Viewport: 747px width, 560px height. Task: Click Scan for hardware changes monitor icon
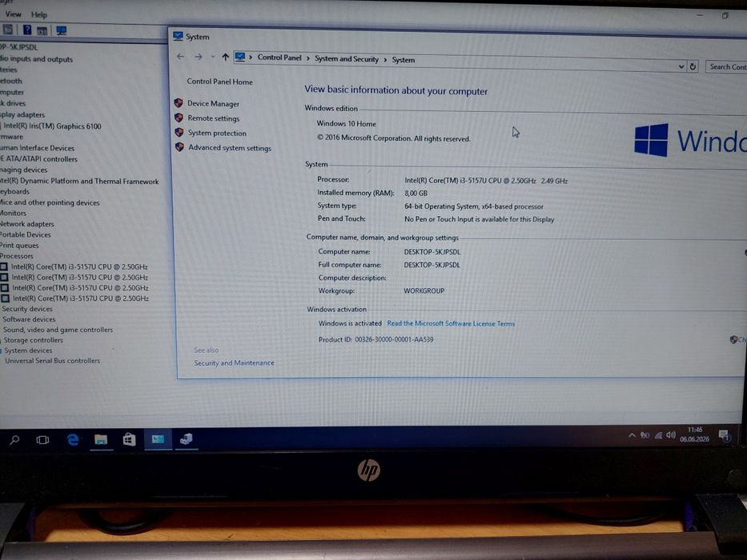coord(62,31)
